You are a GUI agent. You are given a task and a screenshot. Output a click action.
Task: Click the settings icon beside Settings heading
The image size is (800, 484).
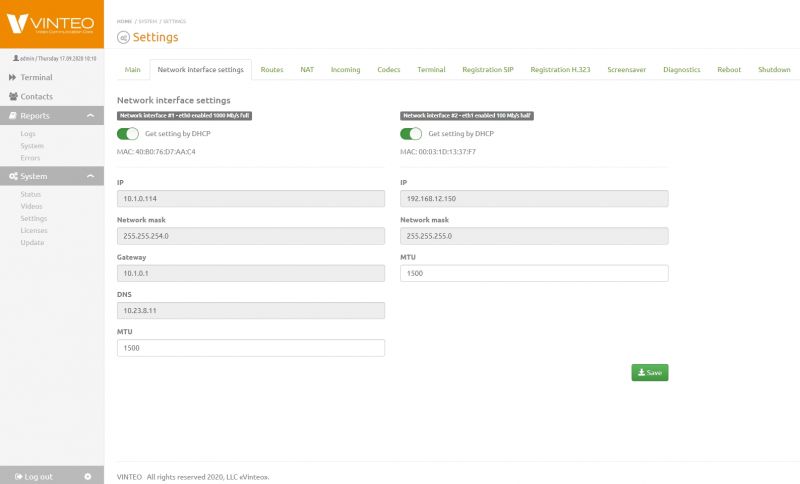pyautogui.click(x=123, y=37)
